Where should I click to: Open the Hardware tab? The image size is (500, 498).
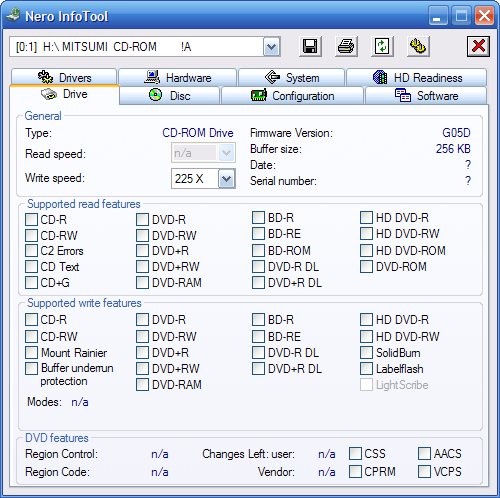[x=178, y=77]
